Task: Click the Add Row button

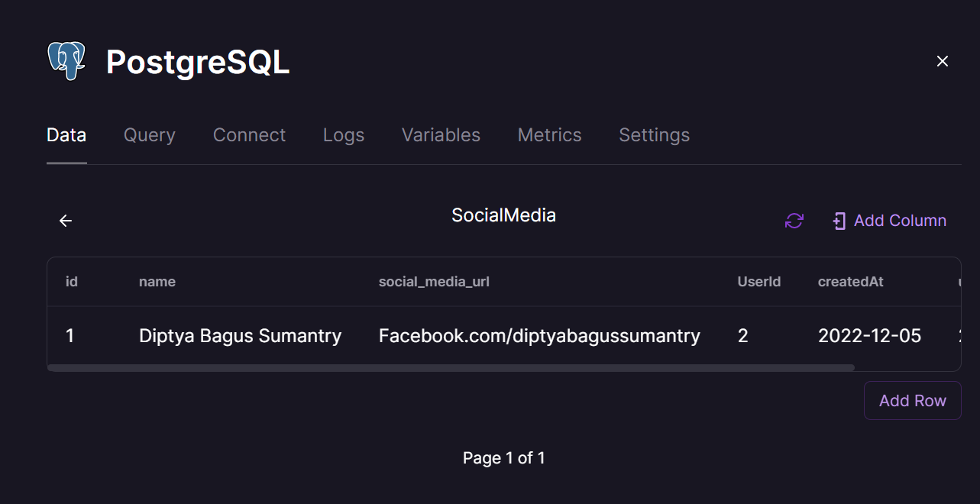Action: pyautogui.click(x=912, y=400)
